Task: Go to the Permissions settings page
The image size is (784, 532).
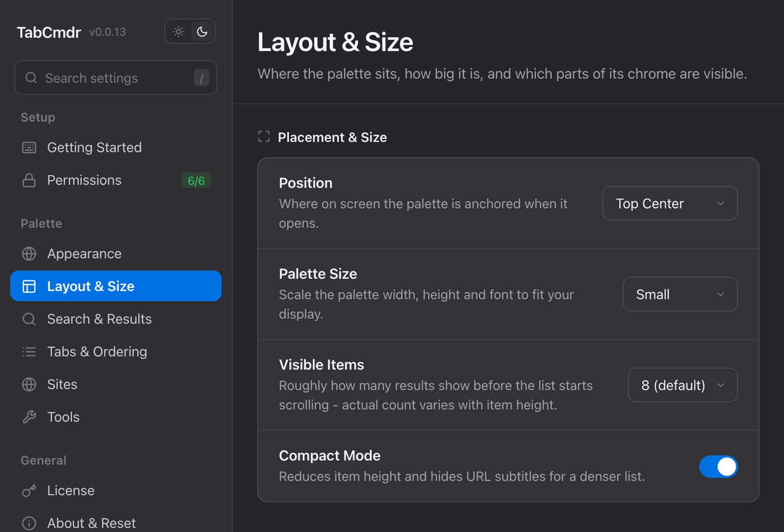Action: pyautogui.click(x=116, y=180)
